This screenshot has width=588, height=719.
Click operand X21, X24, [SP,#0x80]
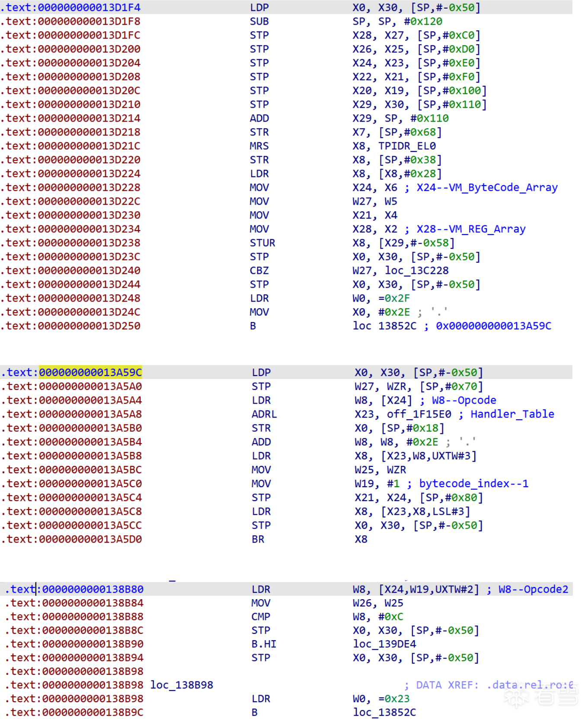pyautogui.click(x=419, y=498)
